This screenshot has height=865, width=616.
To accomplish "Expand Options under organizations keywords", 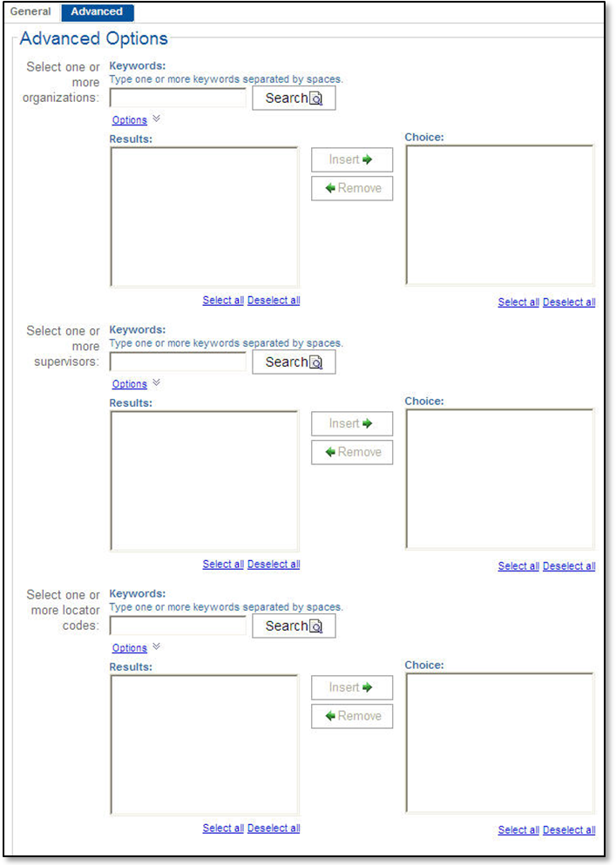I will (130, 120).
